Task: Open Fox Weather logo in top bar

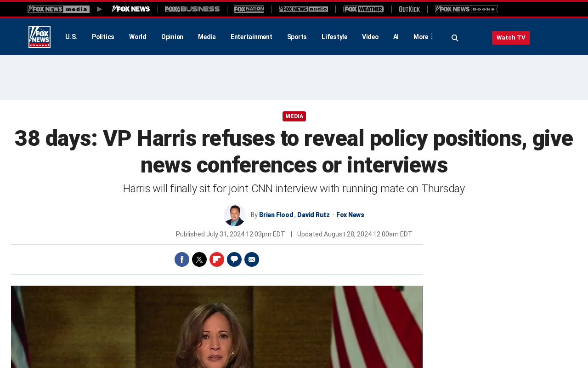Action: click(363, 9)
